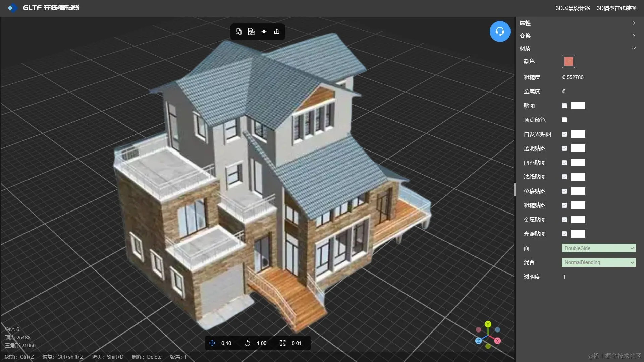The image size is (644, 362).
Task: Click the puzzle piece components icon
Action: (x=251, y=32)
